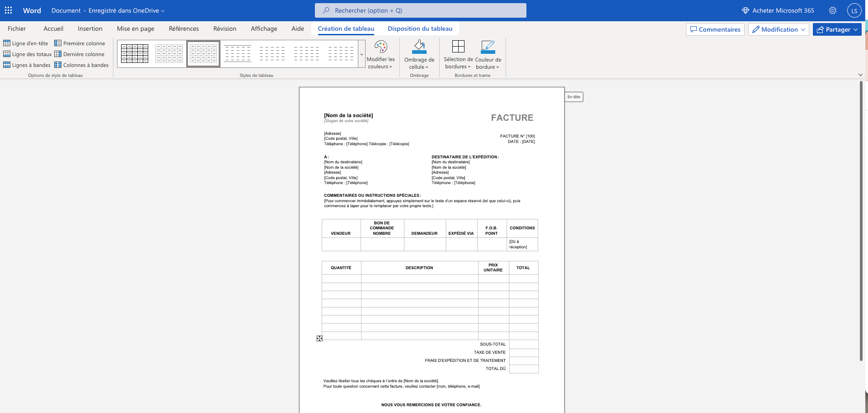Click the LS account avatar
The width and height of the screenshot is (868, 413).
coord(854,10)
